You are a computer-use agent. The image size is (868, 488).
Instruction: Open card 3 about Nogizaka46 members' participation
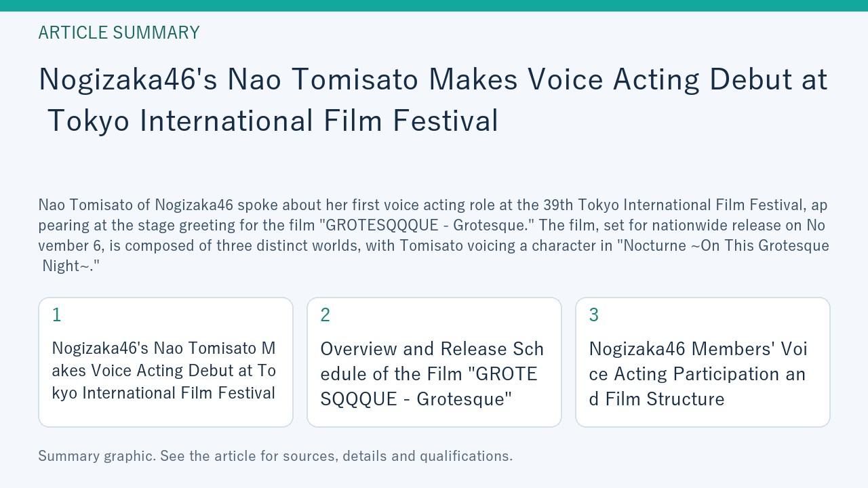pyautogui.click(x=703, y=362)
